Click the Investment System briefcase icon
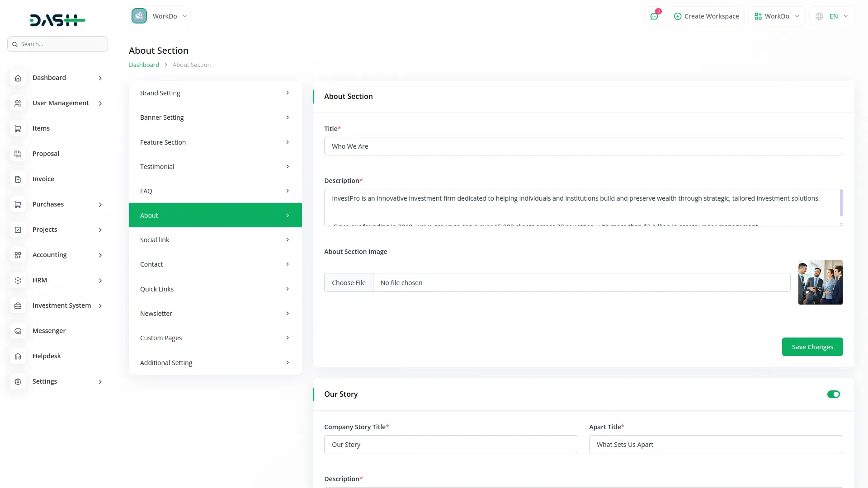868x488 pixels. tap(18, 306)
